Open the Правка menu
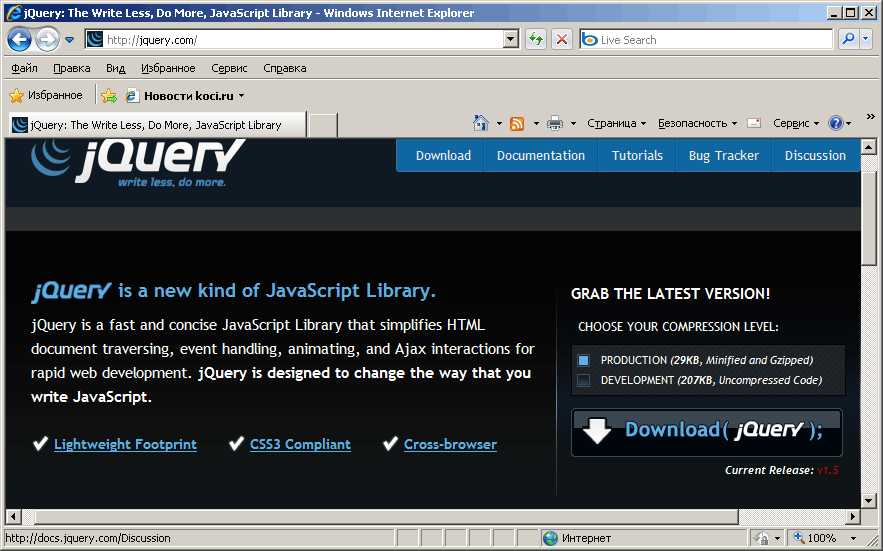 pyautogui.click(x=72, y=68)
